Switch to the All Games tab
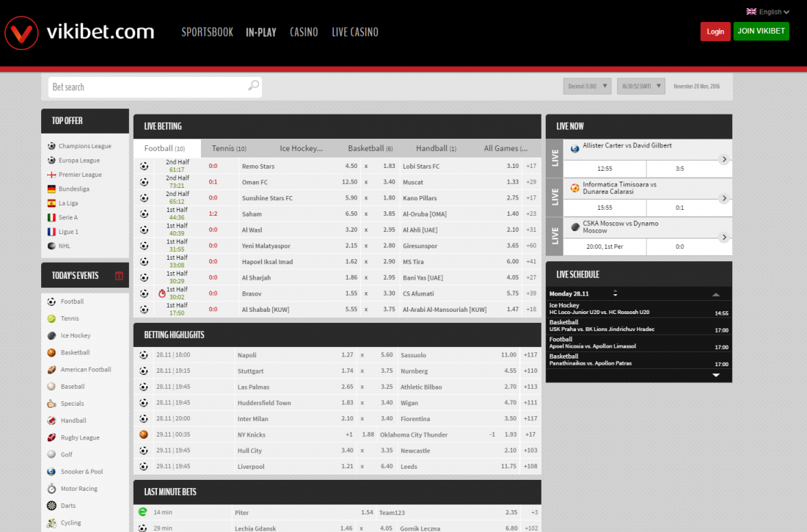Viewport: 807px width, 532px height. 505,148
